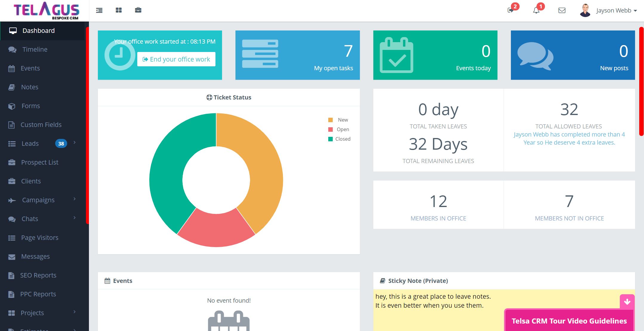Toggle the New legend entry in Ticket Status
Screen dimensions: 644x331
[x=343, y=120]
